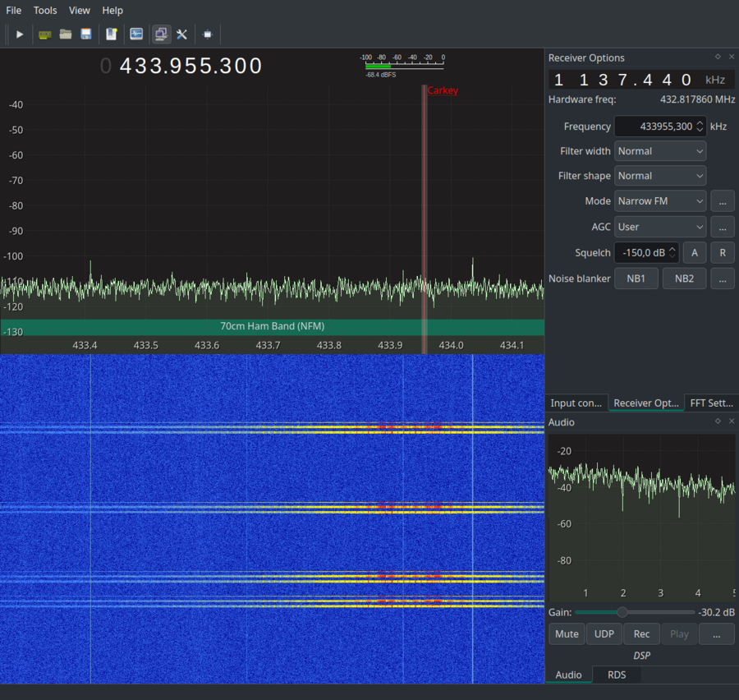Click -68.4 dBFS meter reading
The height and width of the screenshot is (700, 739).
click(x=381, y=75)
